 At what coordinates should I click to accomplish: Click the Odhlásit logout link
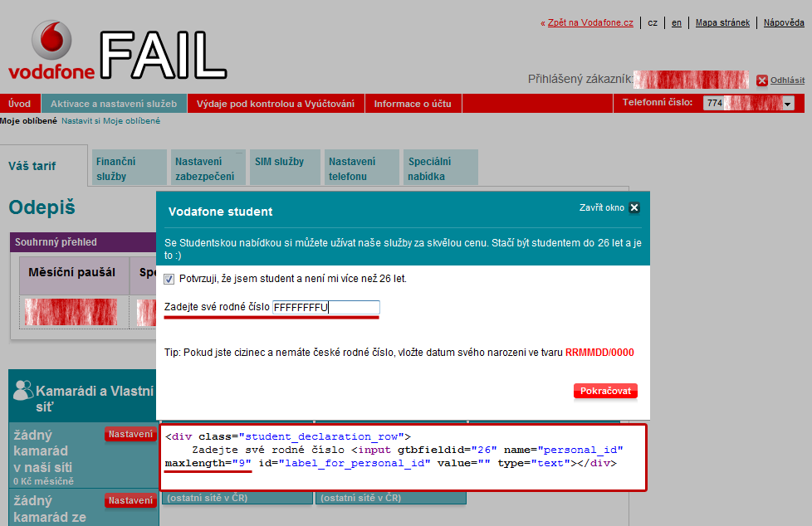(x=787, y=80)
